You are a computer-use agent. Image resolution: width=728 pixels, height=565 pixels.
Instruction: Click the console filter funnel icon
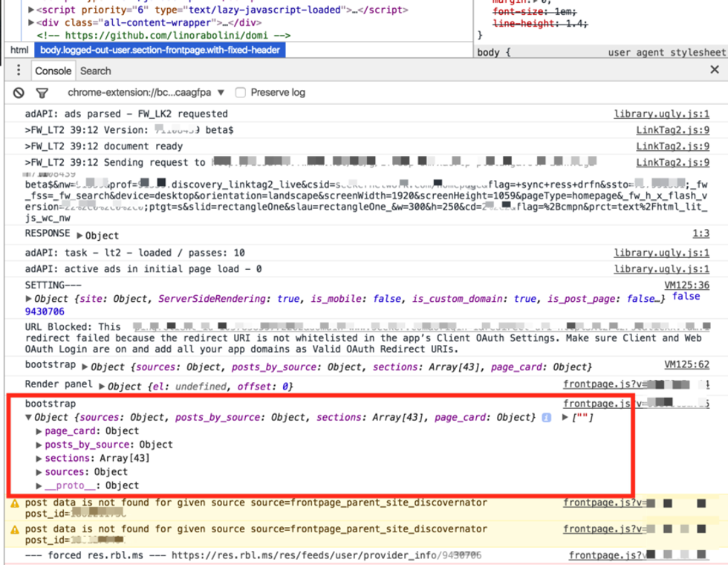point(42,93)
